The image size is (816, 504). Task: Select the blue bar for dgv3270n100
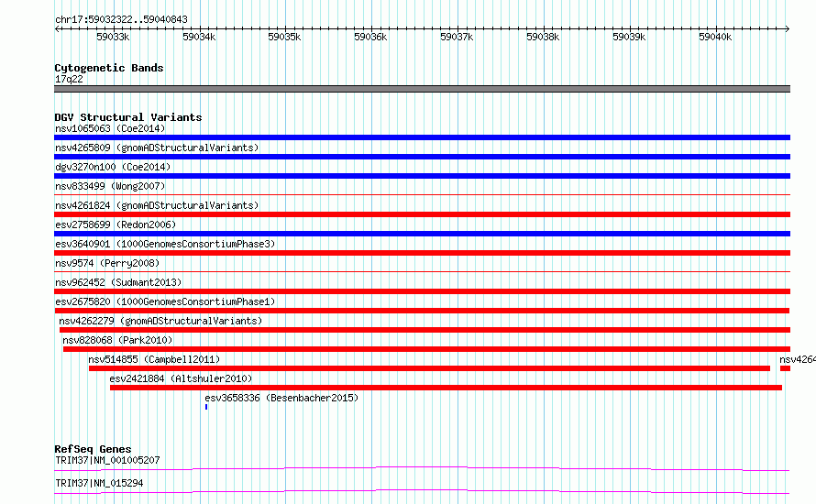tap(422, 176)
